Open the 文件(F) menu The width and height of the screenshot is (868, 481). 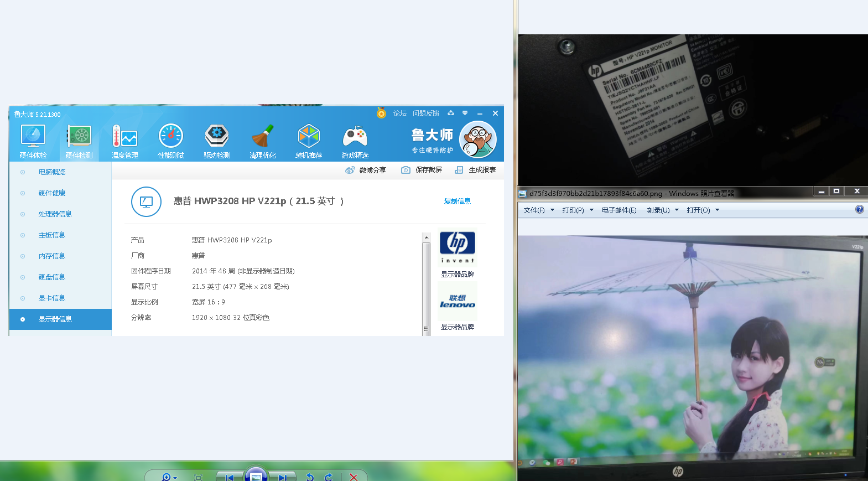pyautogui.click(x=534, y=210)
